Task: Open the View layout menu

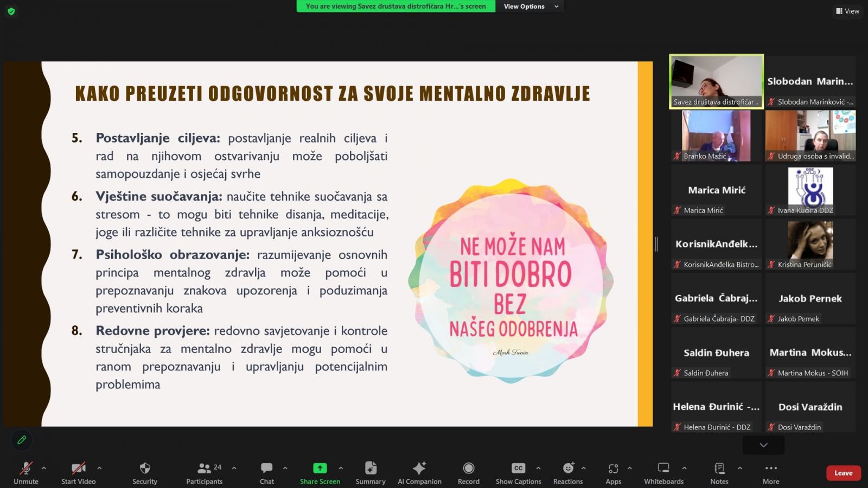Action: point(847,11)
